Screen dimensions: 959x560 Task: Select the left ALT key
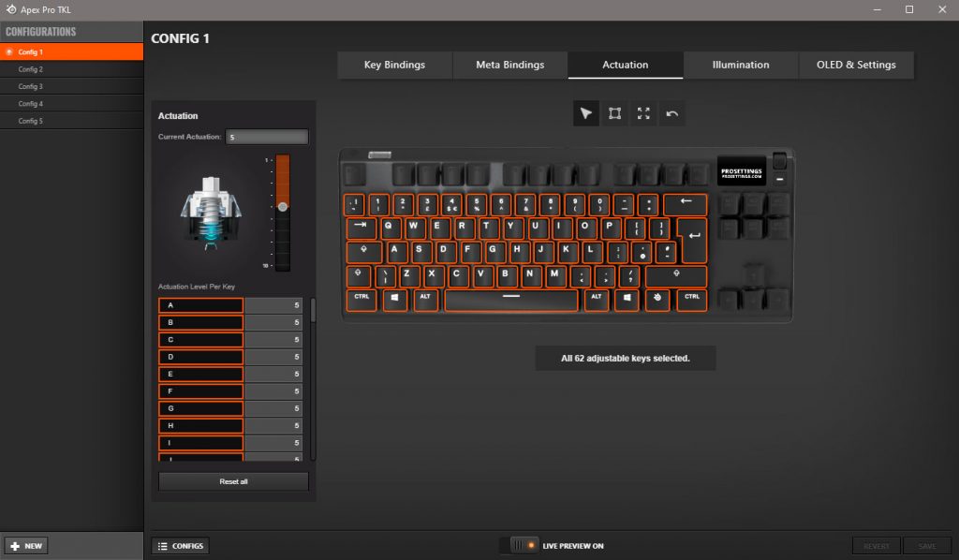tap(426, 301)
